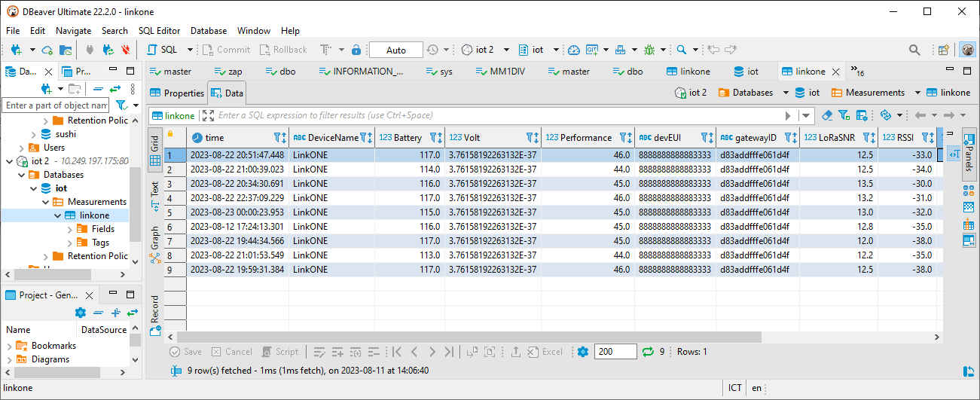Click the refresh icon in filter bar
980x400 pixels.
[x=885, y=115]
